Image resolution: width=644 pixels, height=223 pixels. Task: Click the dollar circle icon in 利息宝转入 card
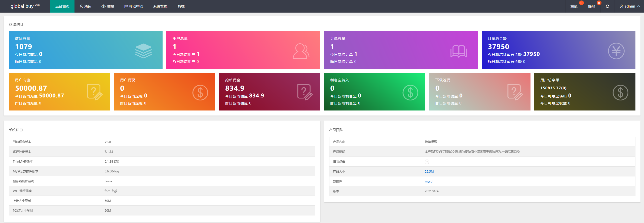410,93
